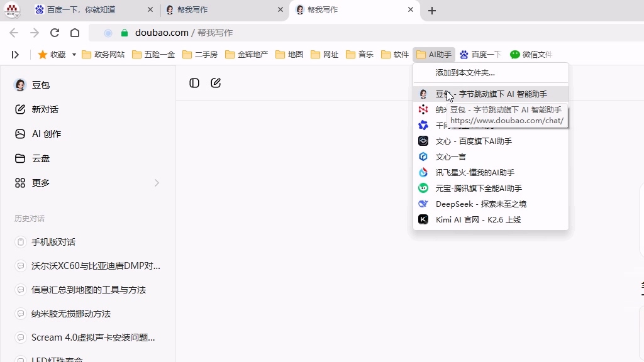Open 豆包 - 字节跳动旗下 AI 智能助手 bookmark
The height and width of the screenshot is (362, 644).
pyautogui.click(x=491, y=94)
